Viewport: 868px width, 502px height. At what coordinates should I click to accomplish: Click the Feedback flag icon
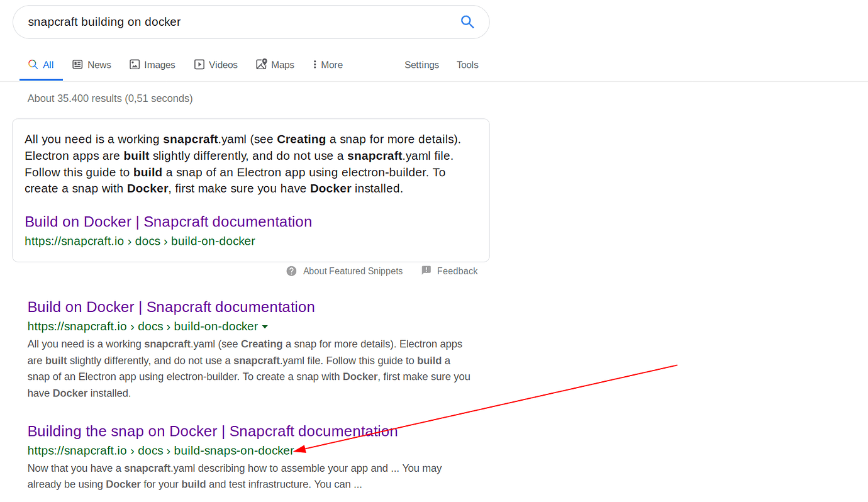[x=427, y=271]
